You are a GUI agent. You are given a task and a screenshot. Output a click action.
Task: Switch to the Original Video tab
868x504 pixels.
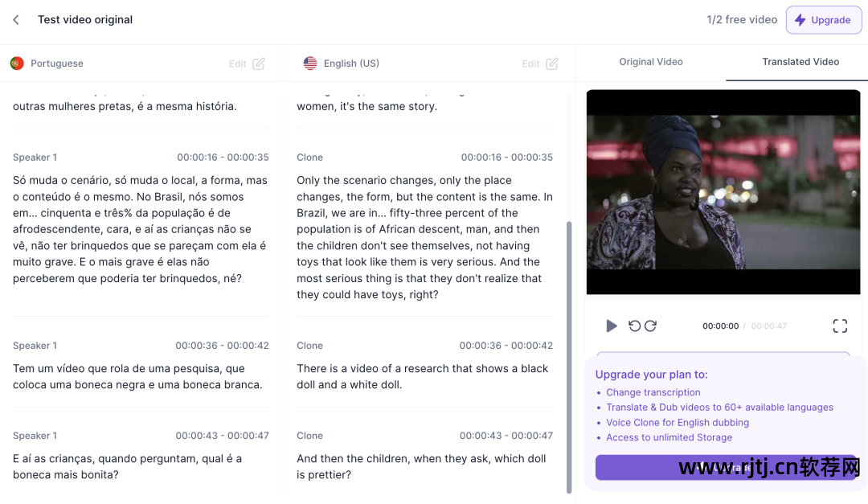pyautogui.click(x=650, y=62)
